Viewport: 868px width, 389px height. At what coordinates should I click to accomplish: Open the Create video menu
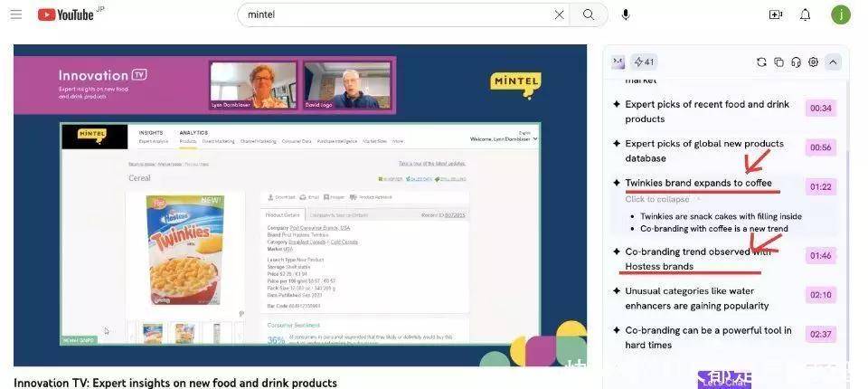point(776,14)
